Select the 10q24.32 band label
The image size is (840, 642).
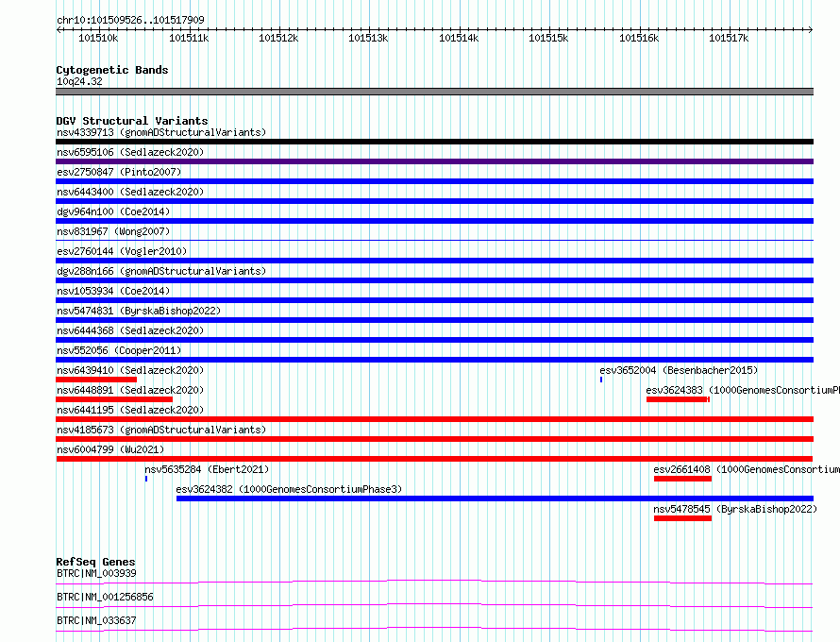[x=79, y=81]
